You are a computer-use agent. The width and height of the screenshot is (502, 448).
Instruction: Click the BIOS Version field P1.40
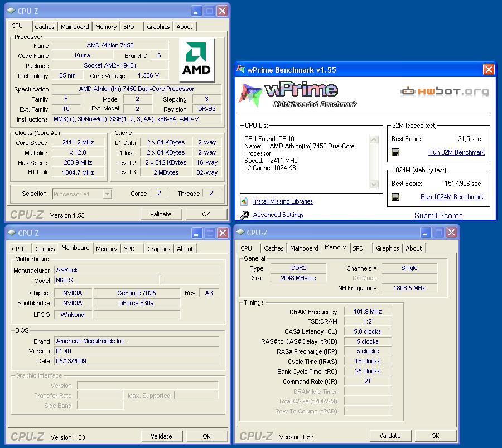pyautogui.click(x=137, y=351)
